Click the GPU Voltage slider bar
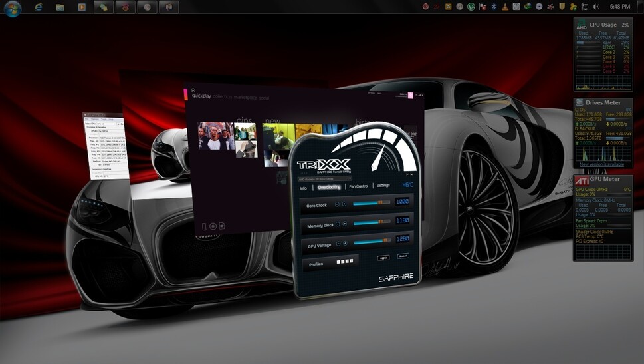Image resolution: width=644 pixels, height=364 pixels. (373, 241)
